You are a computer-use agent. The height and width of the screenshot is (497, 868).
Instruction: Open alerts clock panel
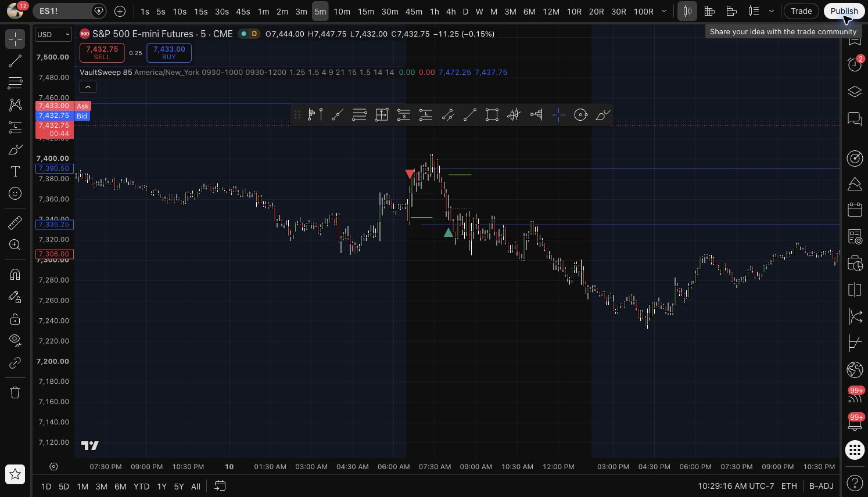click(x=855, y=64)
